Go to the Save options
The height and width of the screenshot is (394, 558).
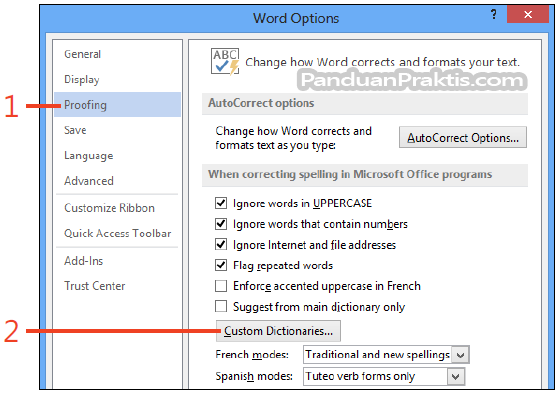point(117,130)
